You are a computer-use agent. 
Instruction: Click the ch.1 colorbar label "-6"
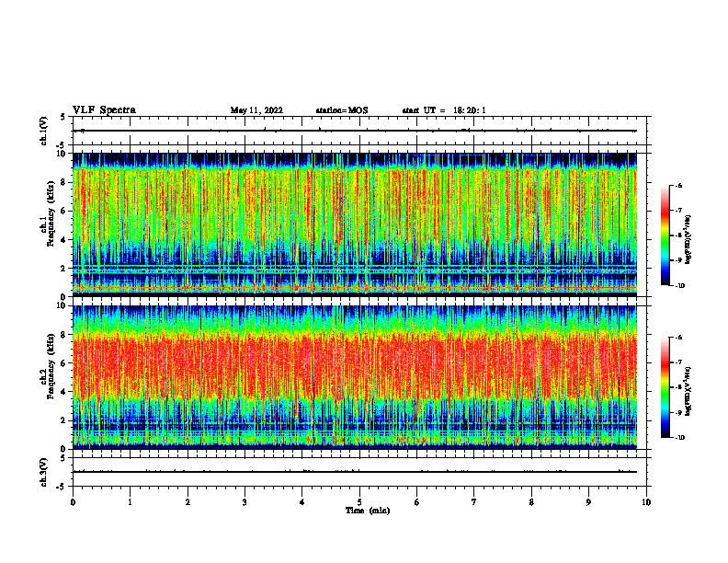coord(677,185)
